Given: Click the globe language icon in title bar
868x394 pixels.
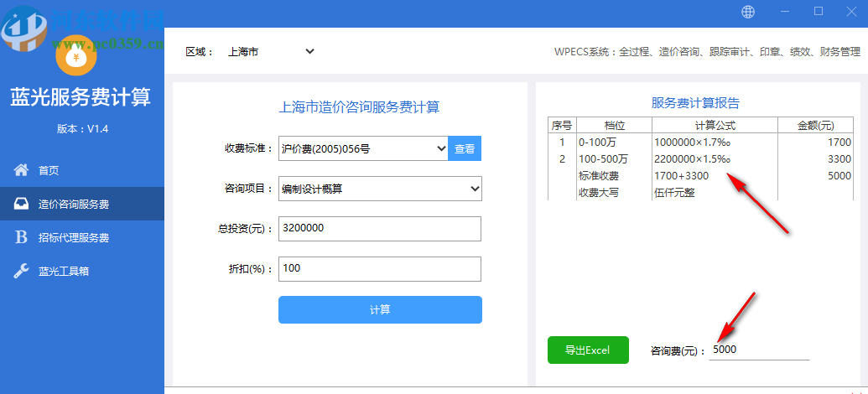Looking at the screenshot, I should click(748, 12).
